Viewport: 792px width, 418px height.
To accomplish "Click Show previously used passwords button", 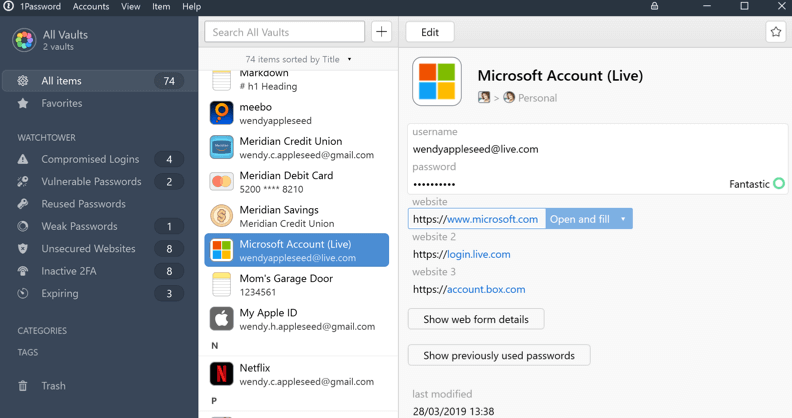I will pyautogui.click(x=499, y=355).
